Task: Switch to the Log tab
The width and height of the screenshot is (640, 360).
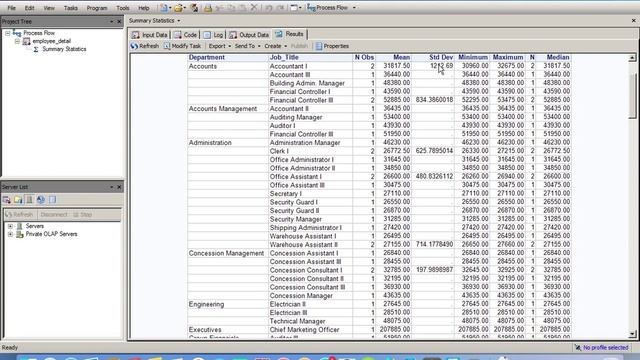Action: point(213,35)
